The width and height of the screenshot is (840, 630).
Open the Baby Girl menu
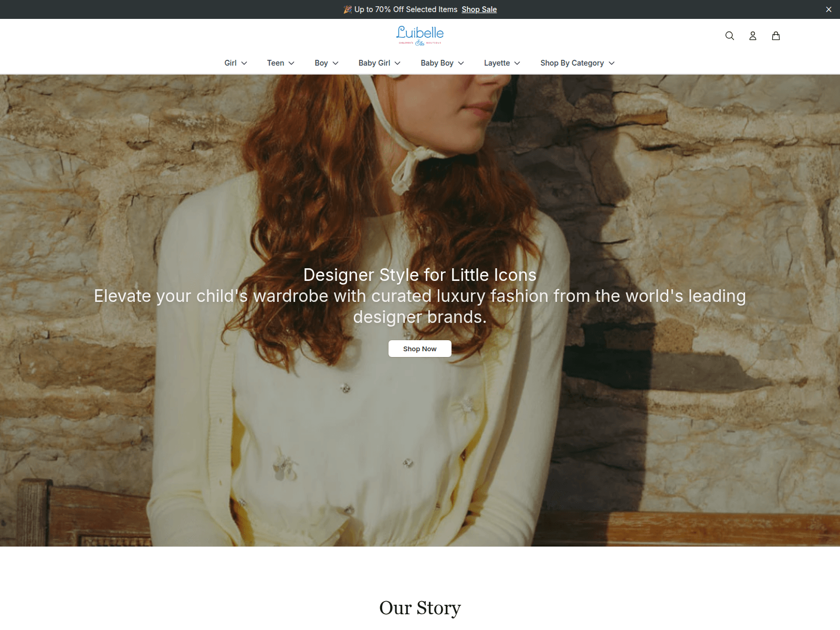(x=380, y=63)
